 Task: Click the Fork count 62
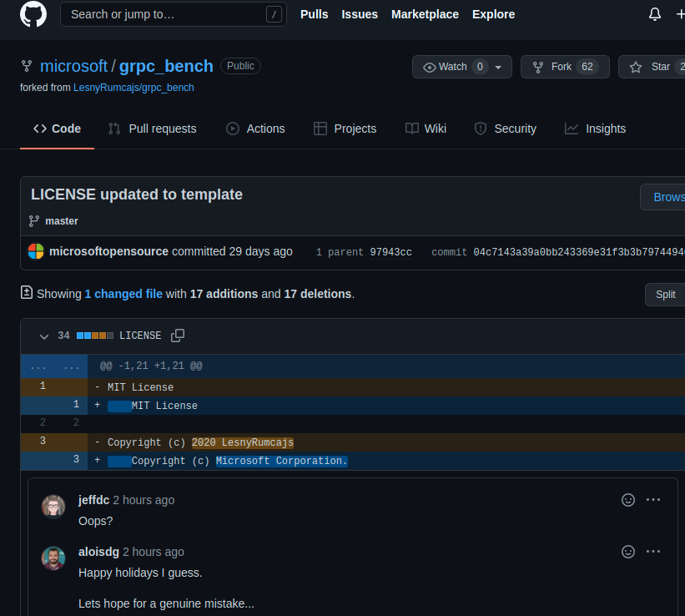point(587,67)
